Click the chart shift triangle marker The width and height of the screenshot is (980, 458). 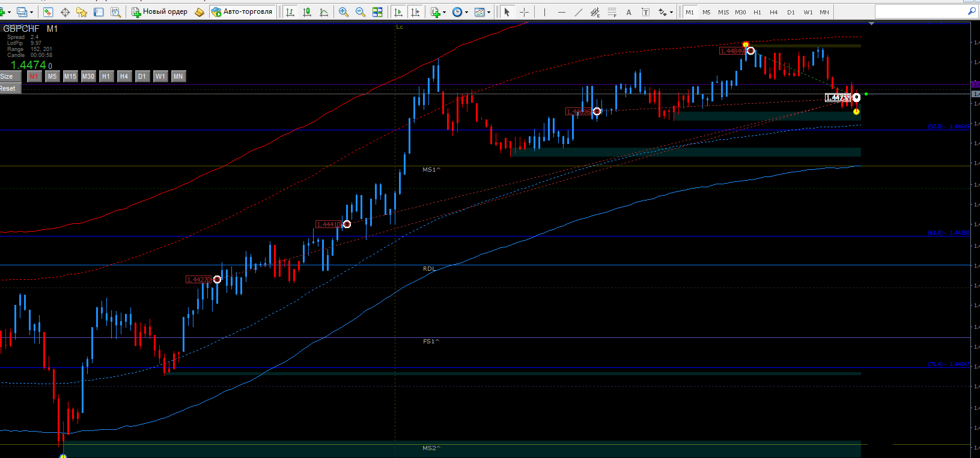(x=872, y=24)
